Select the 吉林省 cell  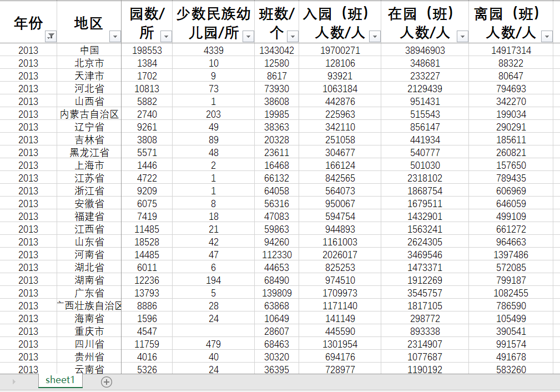click(x=89, y=140)
